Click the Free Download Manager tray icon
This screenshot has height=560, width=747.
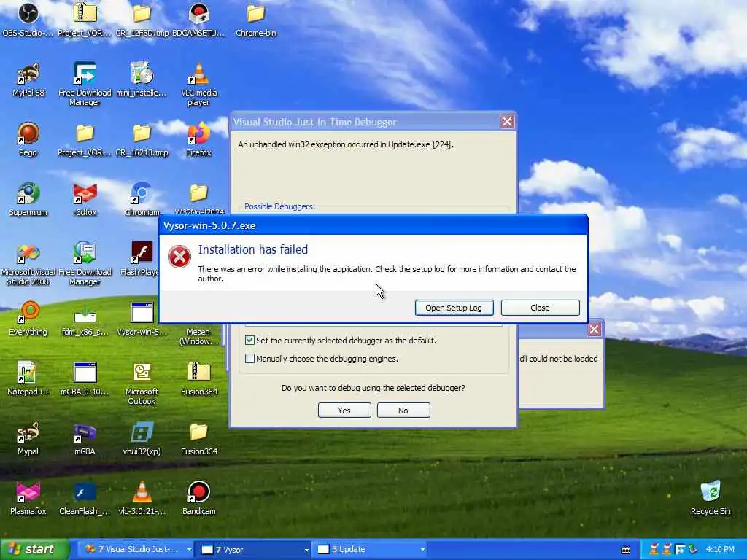point(681,550)
